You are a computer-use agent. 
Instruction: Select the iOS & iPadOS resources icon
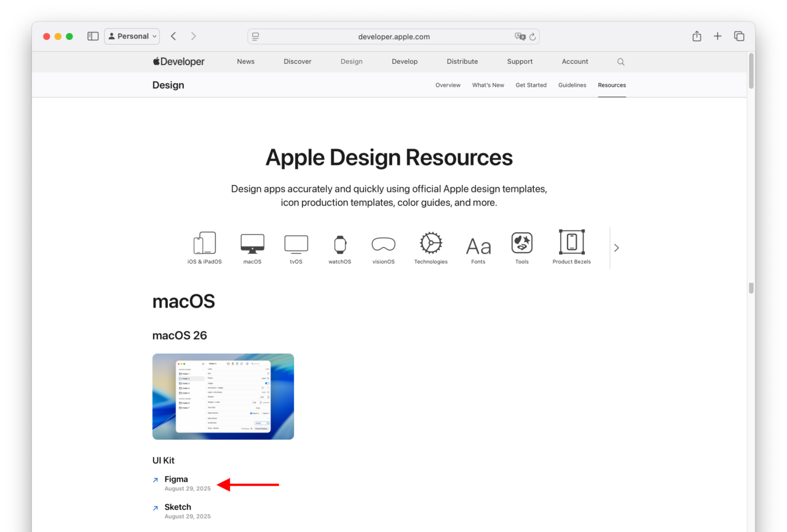pyautogui.click(x=204, y=243)
